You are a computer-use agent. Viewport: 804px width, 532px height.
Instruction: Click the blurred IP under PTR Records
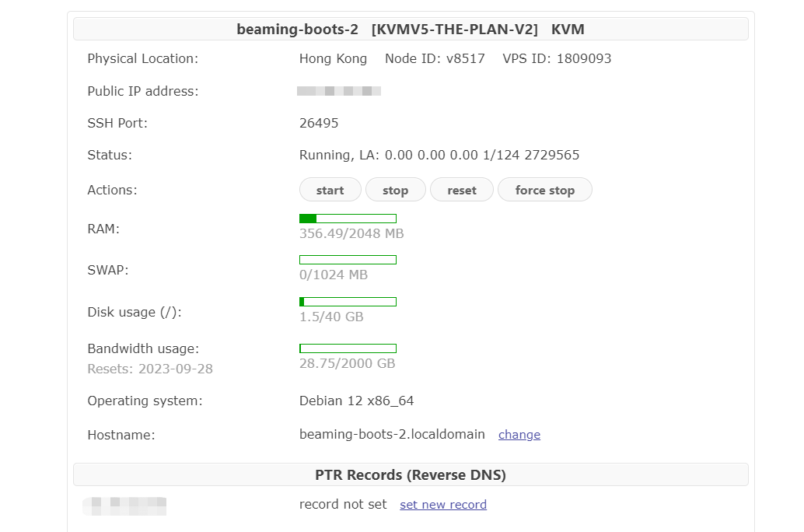[x=124, y=506]
